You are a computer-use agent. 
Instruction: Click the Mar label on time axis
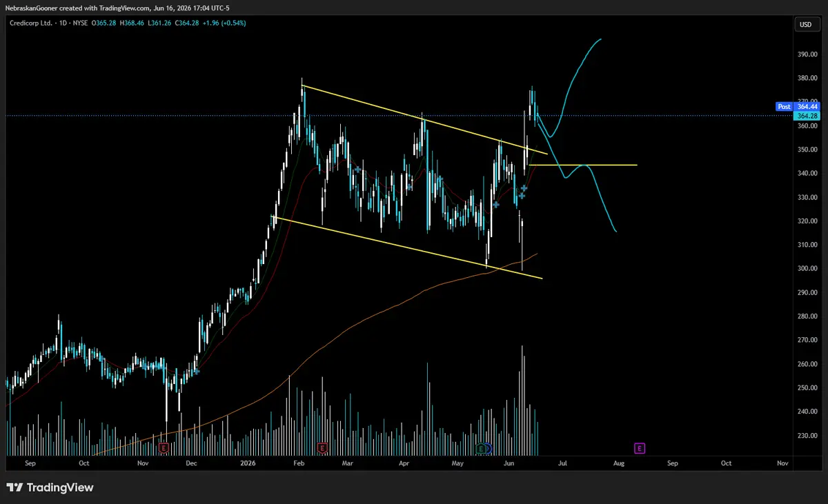346,464
